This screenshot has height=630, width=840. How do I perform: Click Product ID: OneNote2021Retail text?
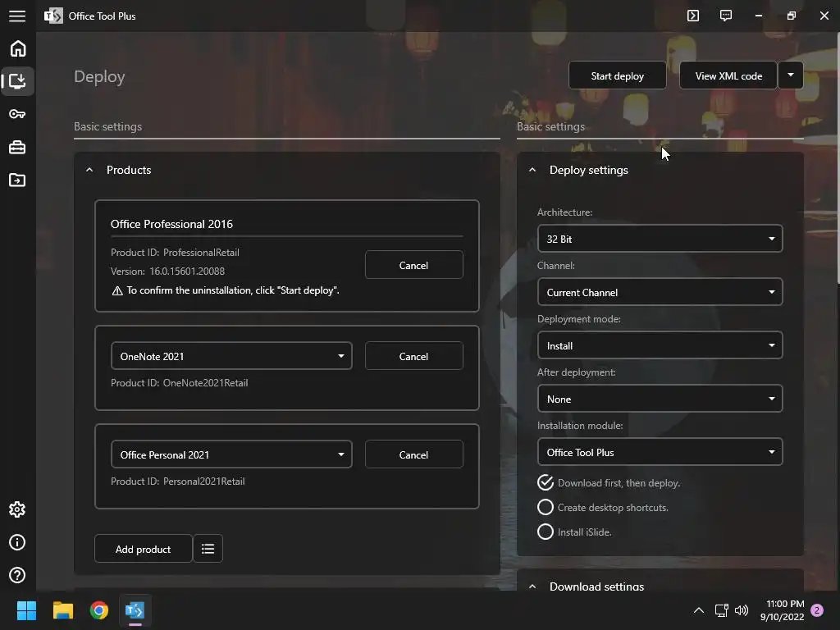click(180, 382)
